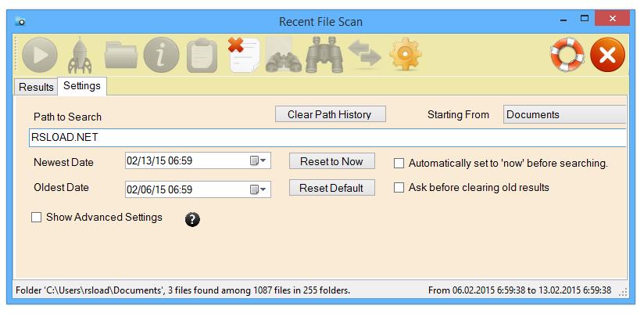Switch to the Results tab
The image size is (644, 317).
[36, 87]
